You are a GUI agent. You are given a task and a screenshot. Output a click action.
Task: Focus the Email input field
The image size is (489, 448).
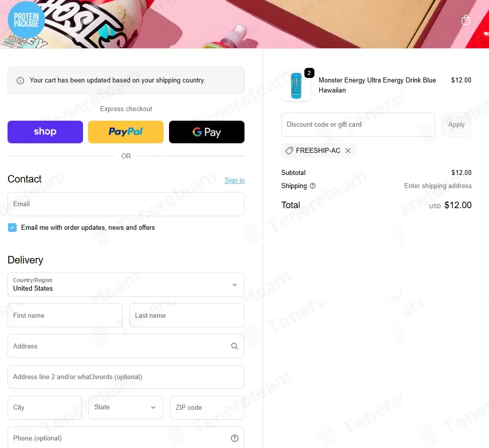126,204
